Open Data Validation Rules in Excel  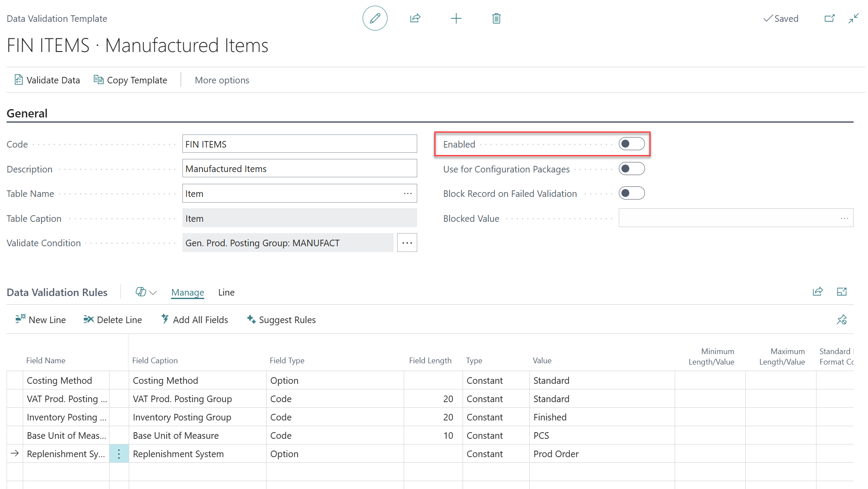click(x=842, y=292)
